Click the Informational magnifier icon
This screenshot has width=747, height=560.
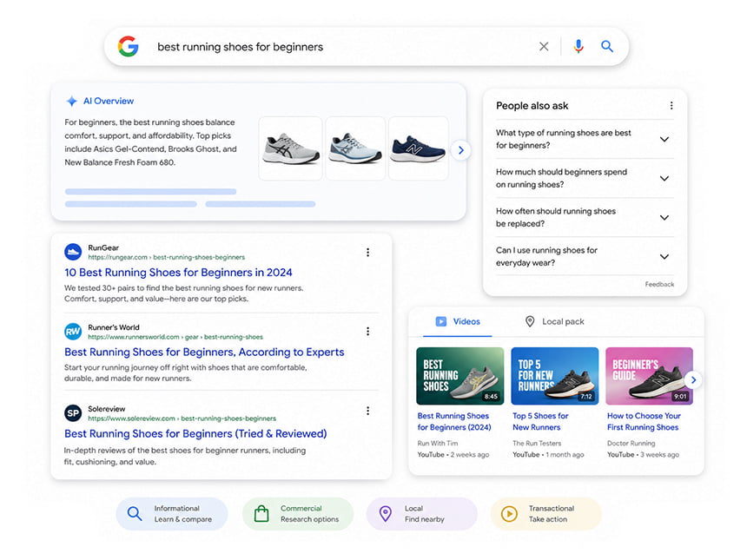coord(135,514)
